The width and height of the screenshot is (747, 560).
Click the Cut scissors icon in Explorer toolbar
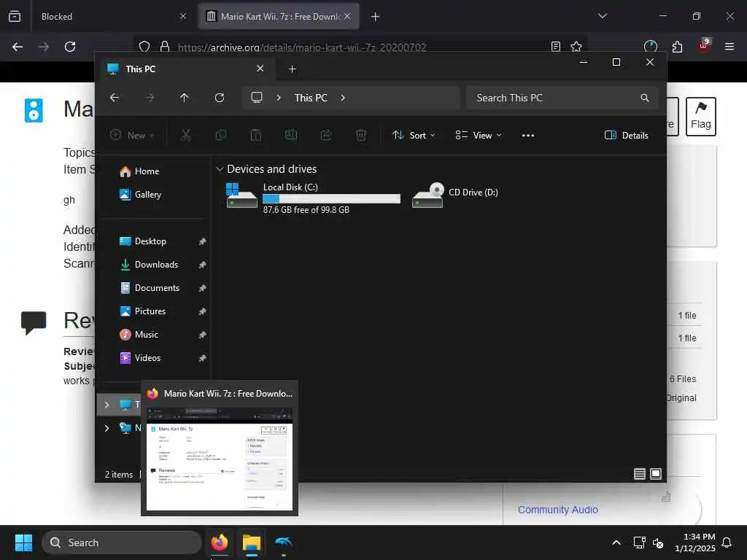pos(186,135)
